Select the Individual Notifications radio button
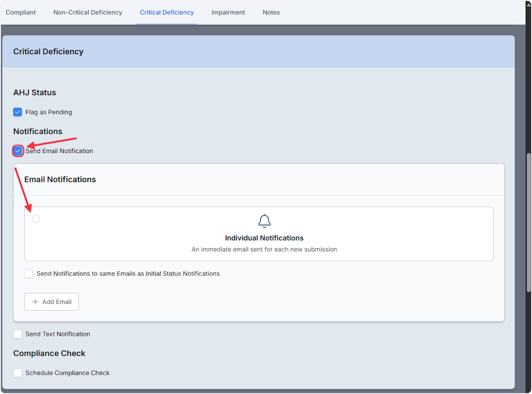The image size is (532, 394). [36, 219]
